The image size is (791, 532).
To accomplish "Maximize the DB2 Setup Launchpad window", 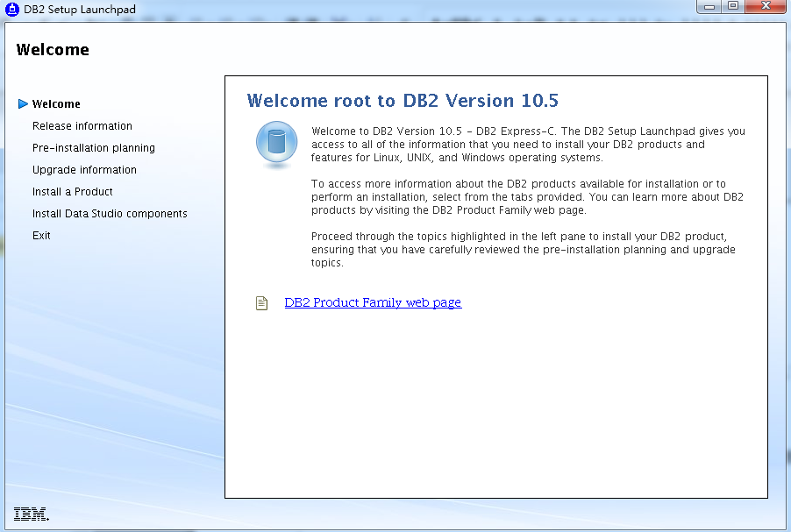I will 733,6.
